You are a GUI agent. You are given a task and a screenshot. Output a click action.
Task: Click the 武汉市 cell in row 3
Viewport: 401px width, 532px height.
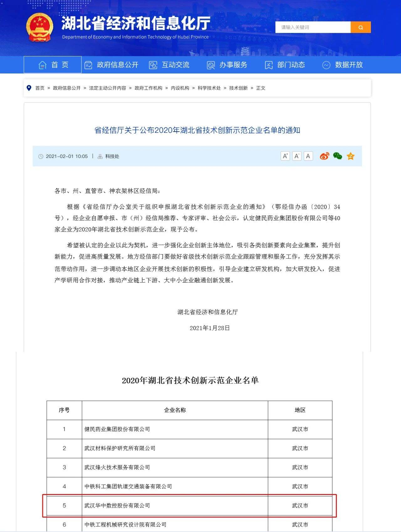tap(300, 467)
